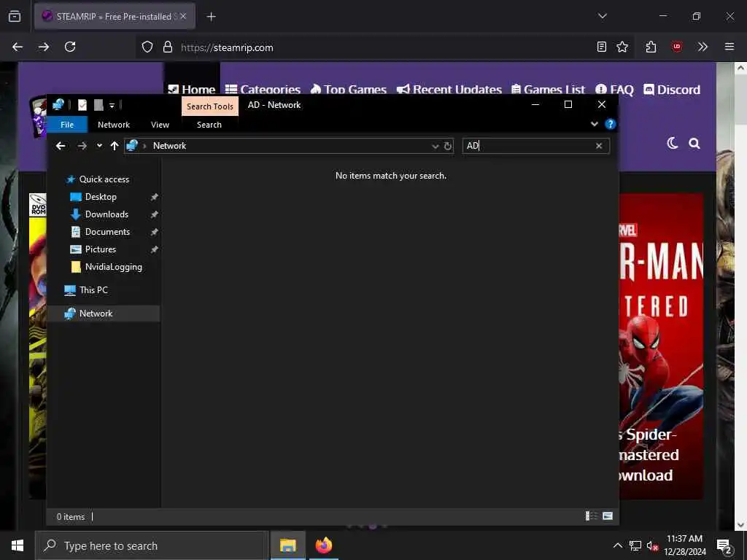Open the Network ribbon tab
747x560 pixels.
(x=113, y=125)
